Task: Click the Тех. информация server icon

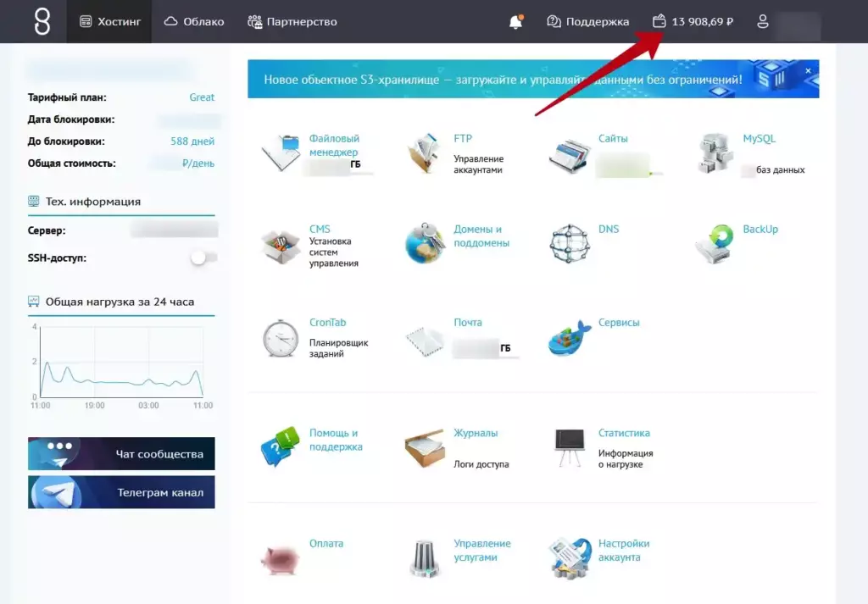Action: (33, 201)
